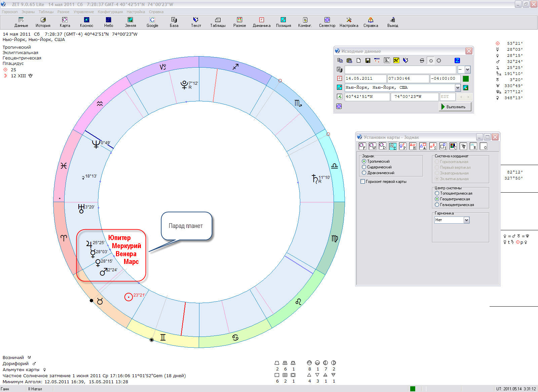Image resolution: width=538 pixels, height=392 pixels.
Task: Open the colors settings tab icon marked C
Action: pyautogui.click(x=453, y=146)
